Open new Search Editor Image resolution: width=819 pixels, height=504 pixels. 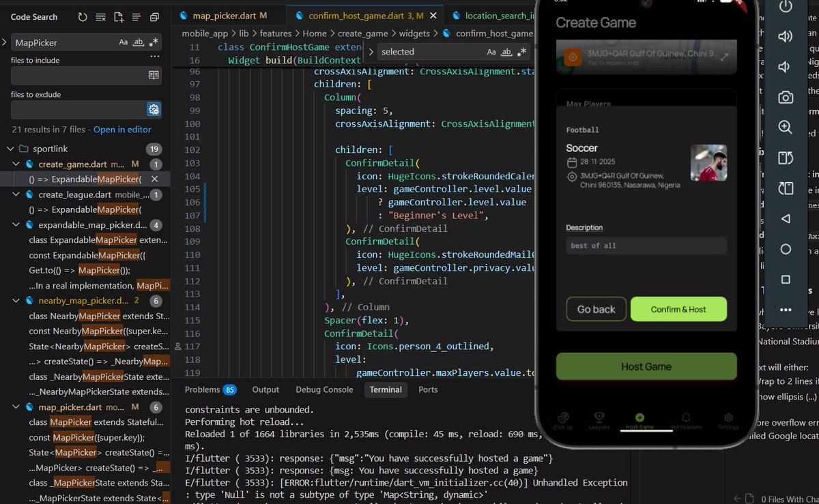coord(119,17)
